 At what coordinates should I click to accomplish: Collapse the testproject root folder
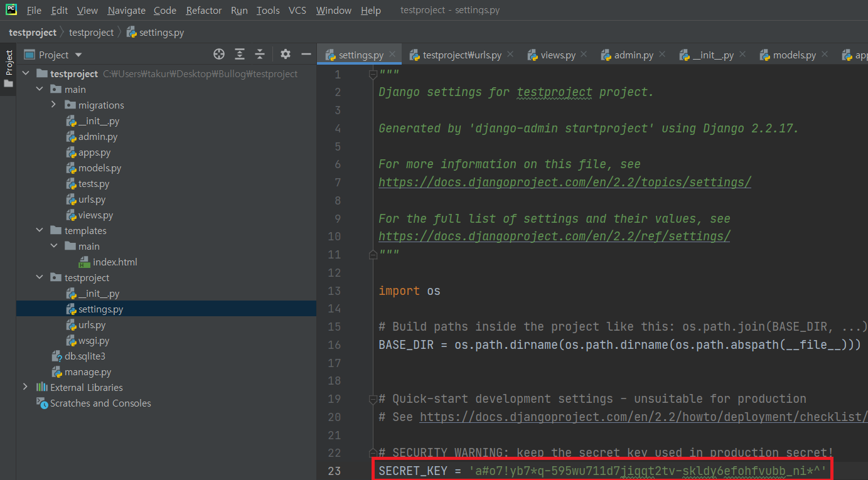coord(26,74)
